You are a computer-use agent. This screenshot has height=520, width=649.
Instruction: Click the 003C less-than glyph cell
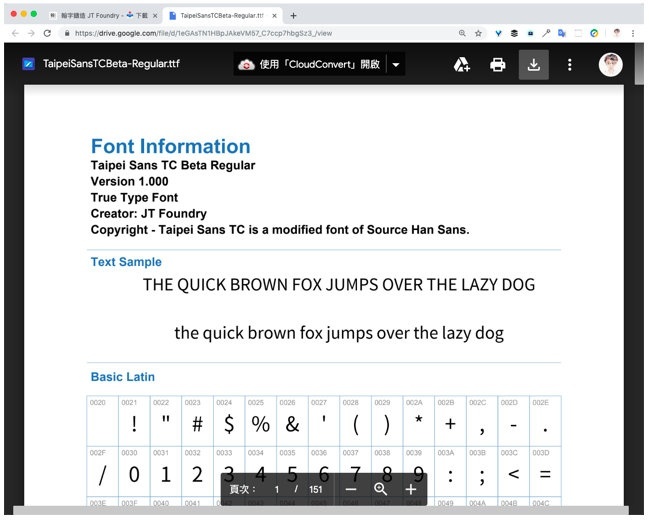click(514, 471)
